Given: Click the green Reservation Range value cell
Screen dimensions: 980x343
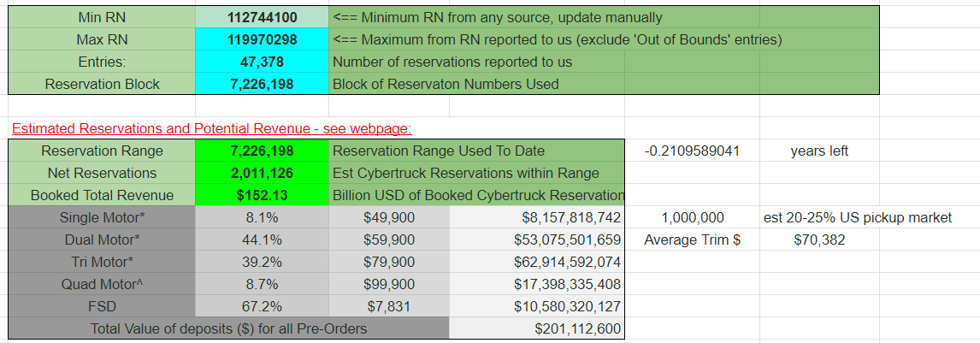Looking at the screenshot, I should point(262,151).
